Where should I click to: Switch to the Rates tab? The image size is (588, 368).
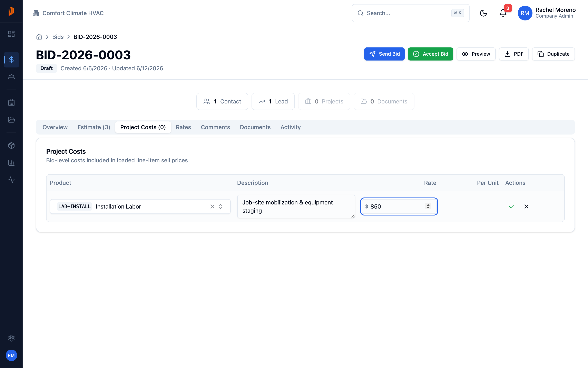click(183, 127)
